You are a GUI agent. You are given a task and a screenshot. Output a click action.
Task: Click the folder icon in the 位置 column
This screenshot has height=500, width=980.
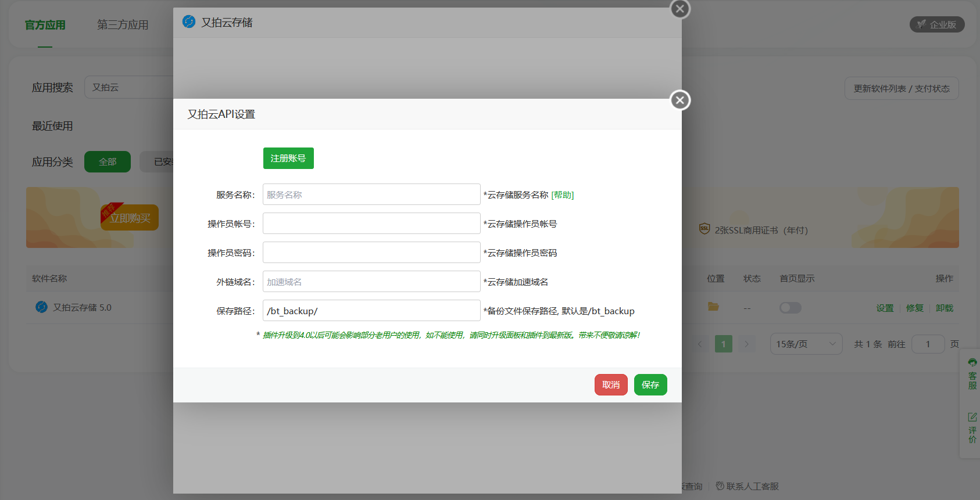[x=713, y=307]
